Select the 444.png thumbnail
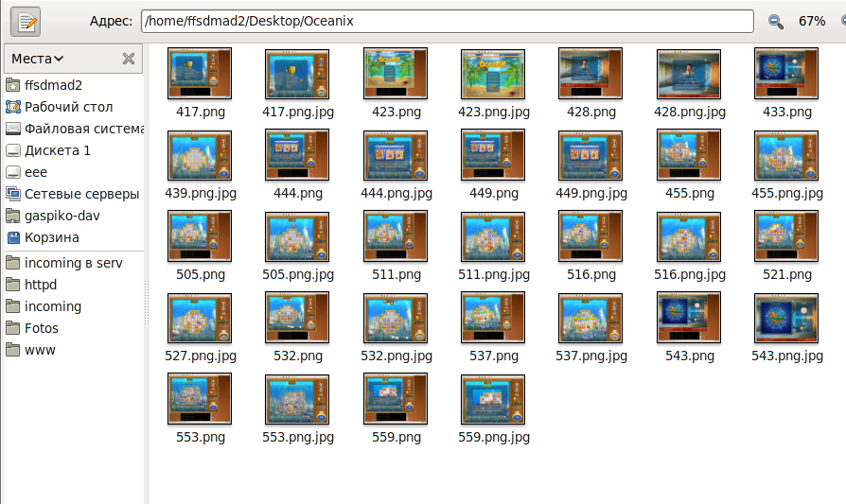 click(x=297, y=155)
